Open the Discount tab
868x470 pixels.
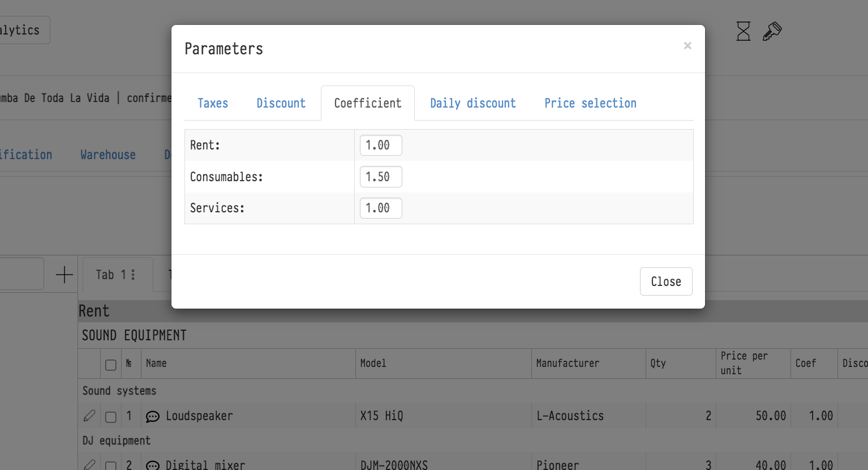pyautogui.click(x=281, y=103)
